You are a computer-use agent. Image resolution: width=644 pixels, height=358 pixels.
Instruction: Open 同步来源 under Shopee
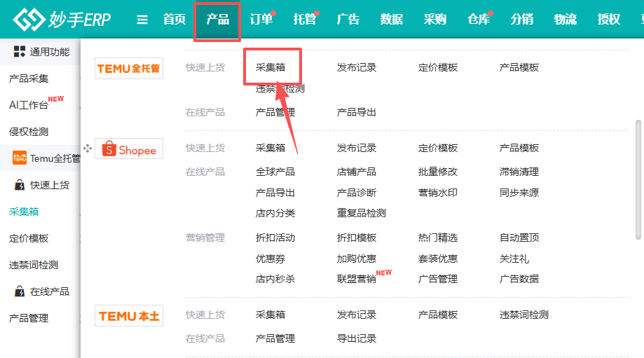click(x=519, y=193)
